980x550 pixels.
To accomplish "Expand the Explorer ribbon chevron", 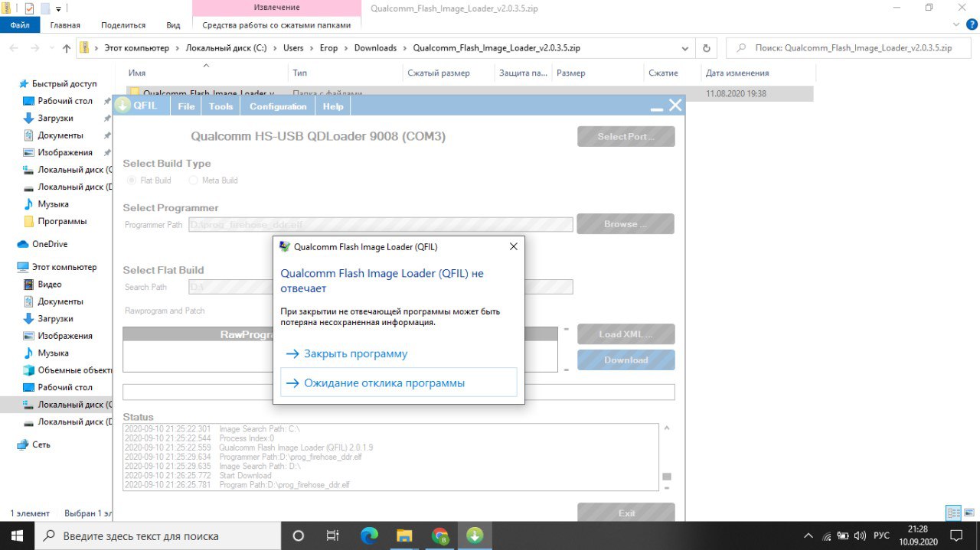I will tap(957, 24).
